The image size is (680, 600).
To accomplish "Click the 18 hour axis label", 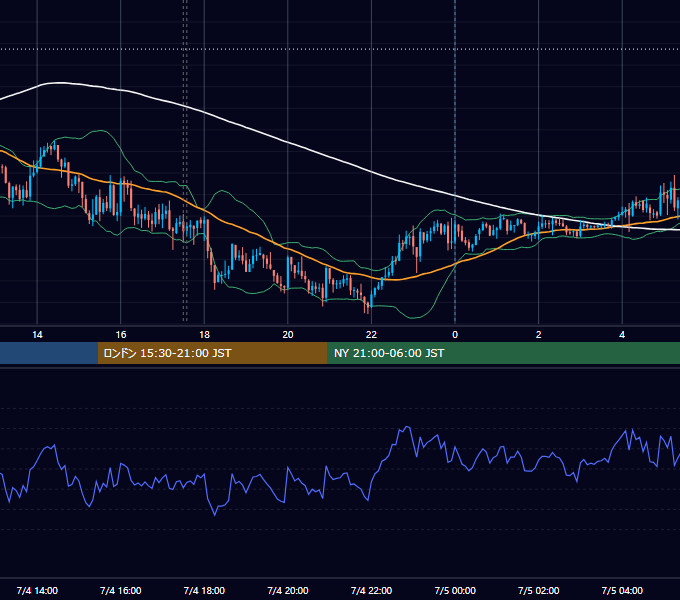I will [204, 335].
